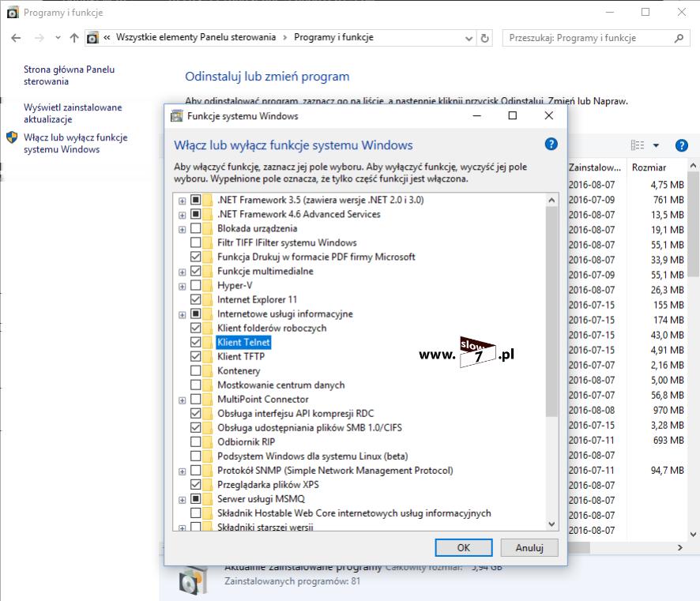Sort by Rozmiar column header
The width and height of the screenshot is (700, 601).
pos(649,167)
